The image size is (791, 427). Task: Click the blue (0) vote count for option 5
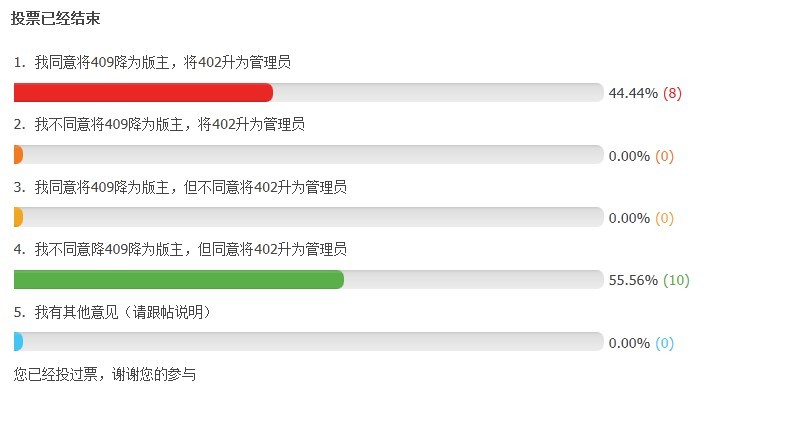664,343
